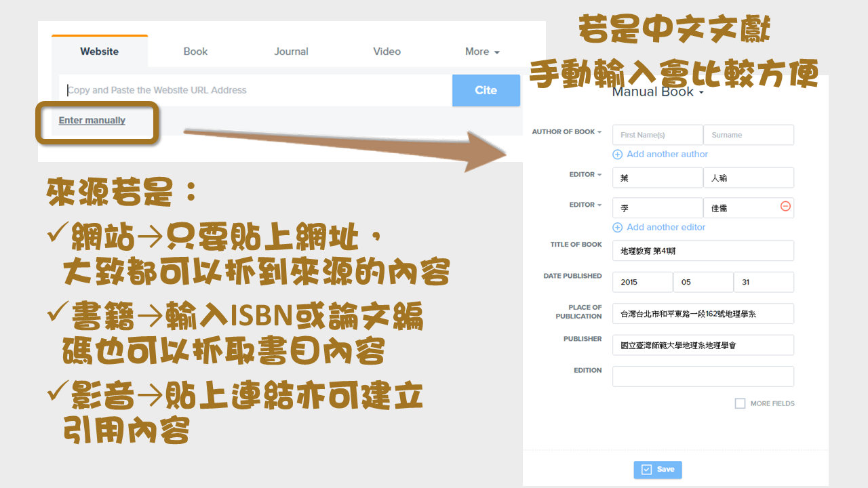The width and height of the screenshot is (868, 488).
Task: Expand the More sources dropdown
Action: (483, 52)
